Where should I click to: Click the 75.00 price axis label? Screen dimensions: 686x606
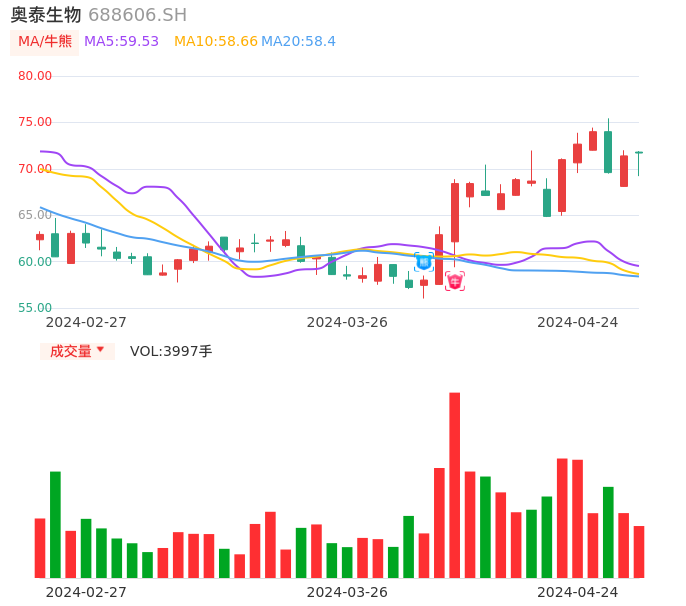[35, 122]
